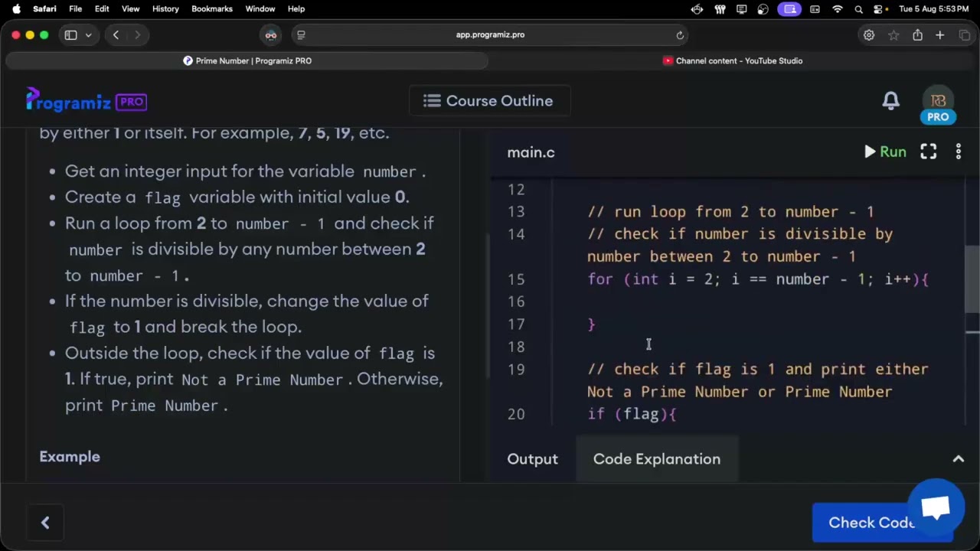This screenshot has width=980, height=551.
Task: Click the Programiz PRO logo
Action: point(86,100)
